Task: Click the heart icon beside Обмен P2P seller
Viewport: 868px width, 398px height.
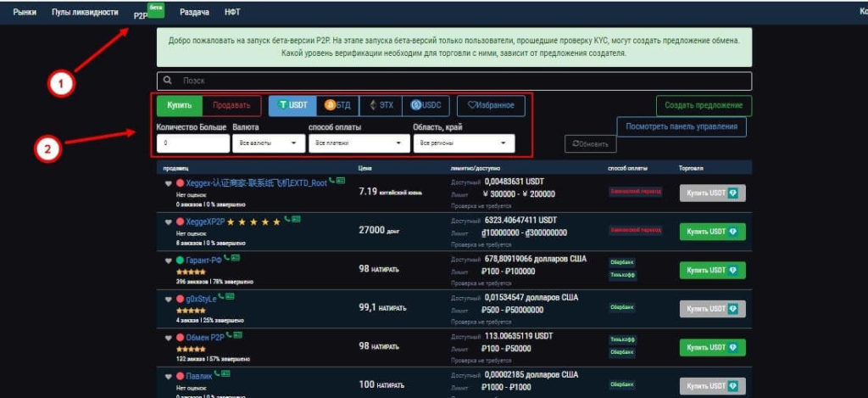Action: [168, 337]
